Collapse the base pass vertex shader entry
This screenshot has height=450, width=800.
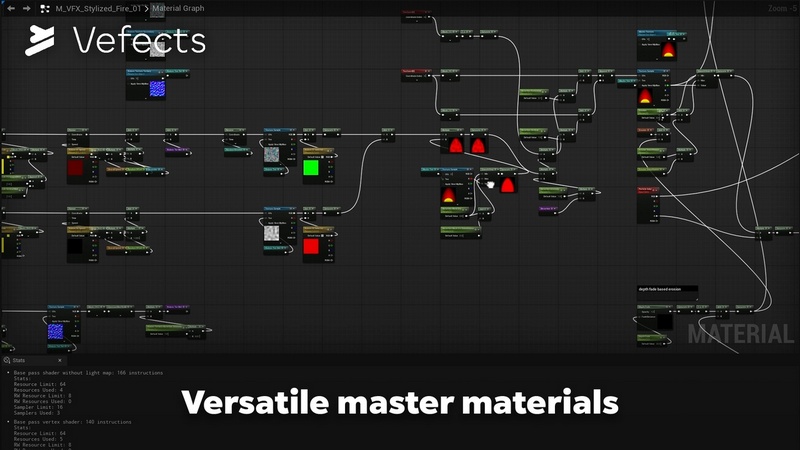coord(7,422)
